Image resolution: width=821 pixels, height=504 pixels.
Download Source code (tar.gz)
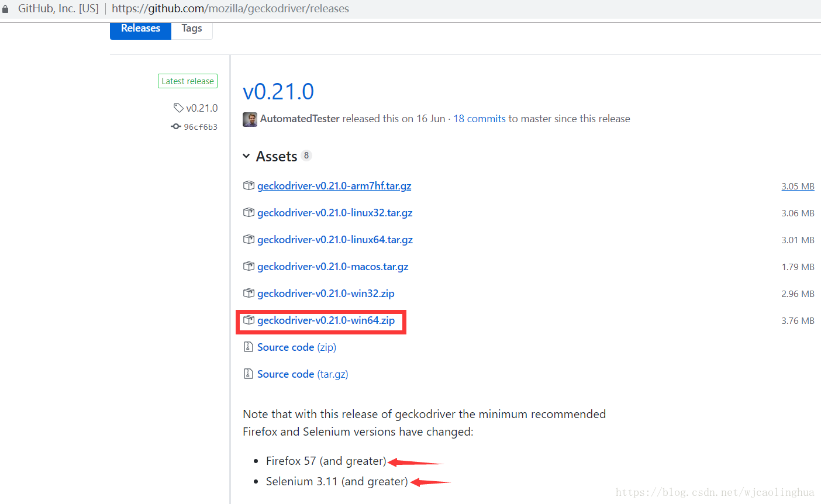[x=303, y=374]
